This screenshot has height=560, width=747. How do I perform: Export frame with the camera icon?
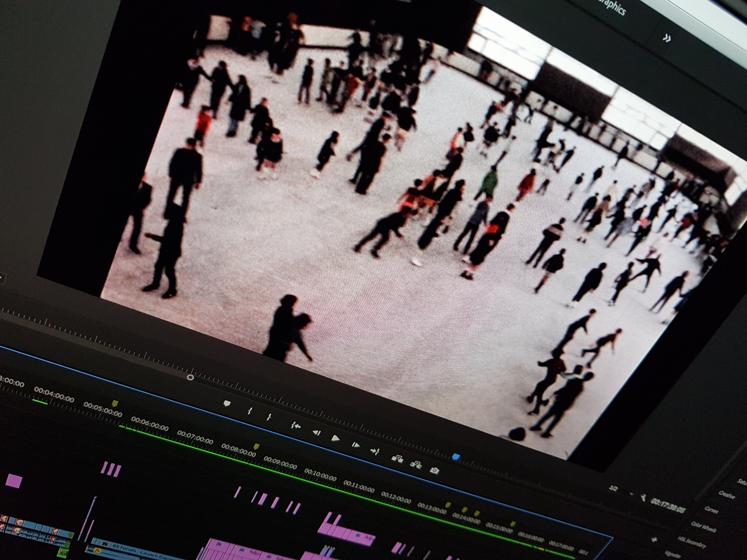435,470
